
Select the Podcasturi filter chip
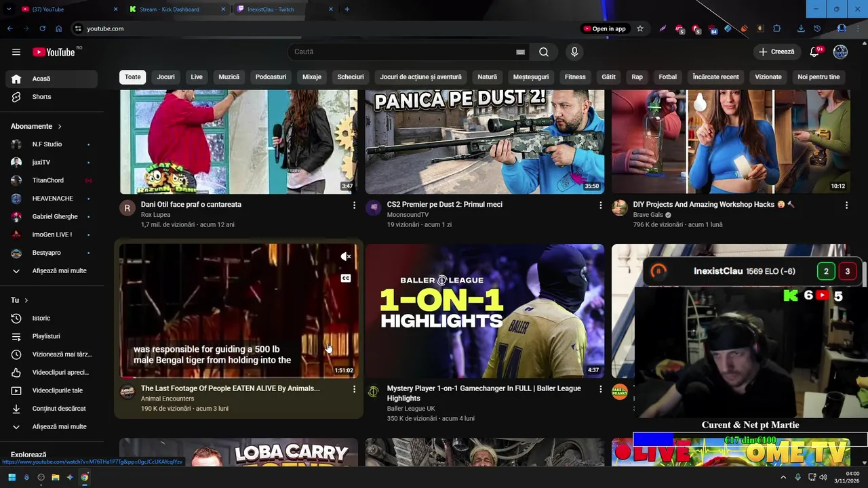tap(271, 77)
